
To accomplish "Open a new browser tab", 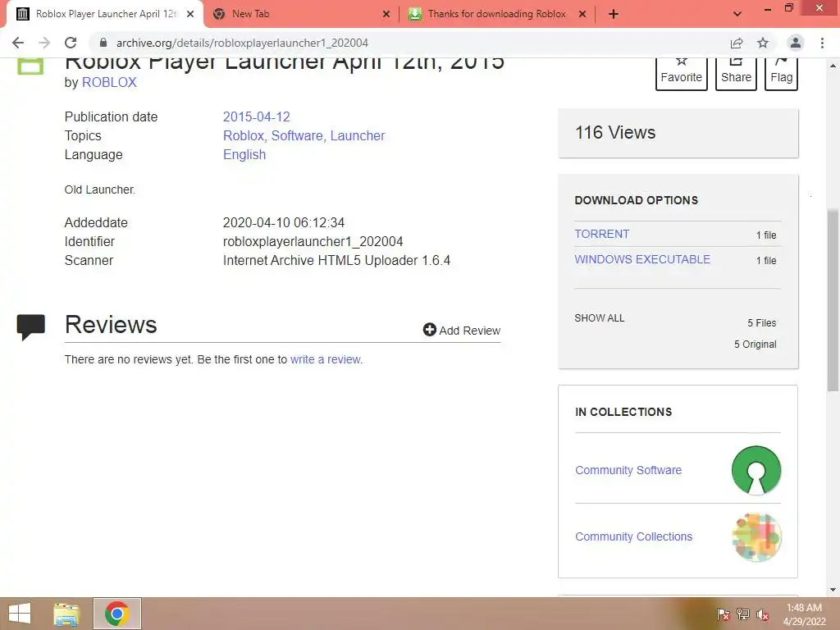I will 614,14.
